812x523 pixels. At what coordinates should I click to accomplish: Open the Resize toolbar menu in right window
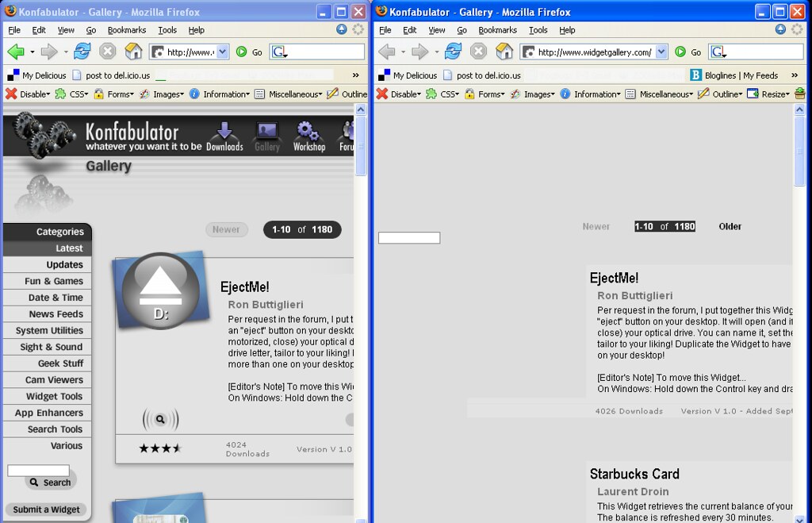tap(768, 94)
